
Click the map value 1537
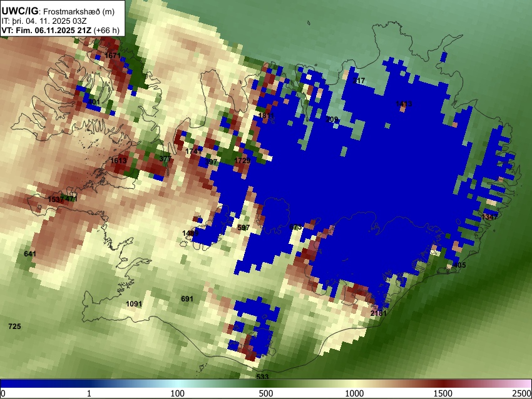click(56, 199)
